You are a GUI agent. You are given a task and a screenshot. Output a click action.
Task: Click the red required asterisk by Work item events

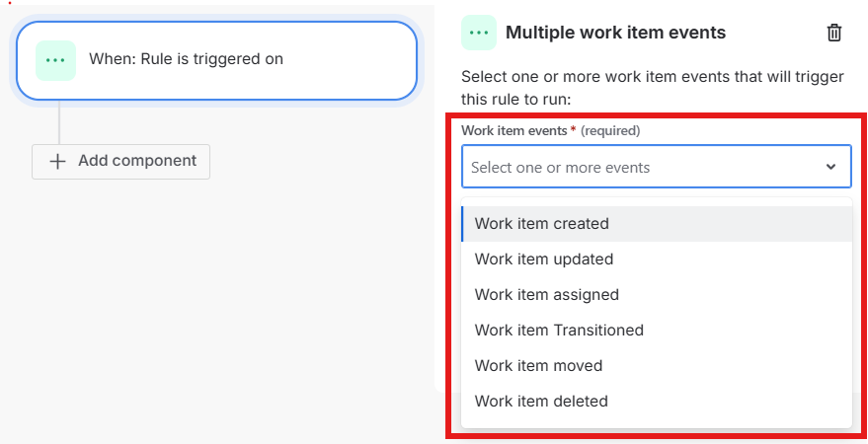573,129
